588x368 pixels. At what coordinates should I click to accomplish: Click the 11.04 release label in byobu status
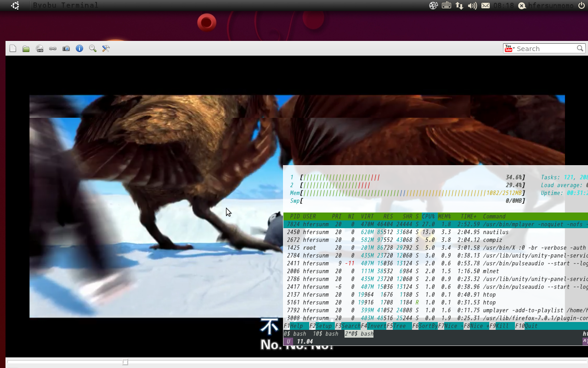point(305,341)
